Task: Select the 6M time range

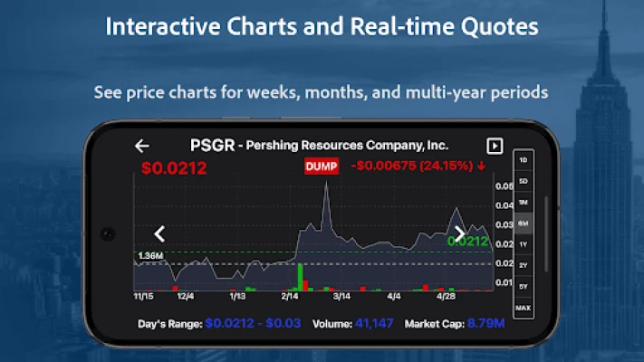Action: click(x=523, y=224)
